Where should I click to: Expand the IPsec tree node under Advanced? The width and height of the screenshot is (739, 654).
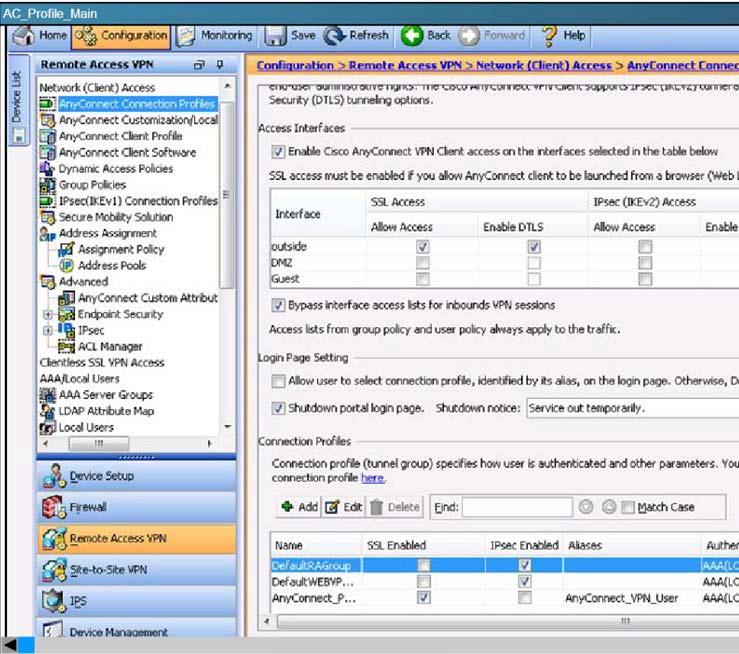click(47, 330)
